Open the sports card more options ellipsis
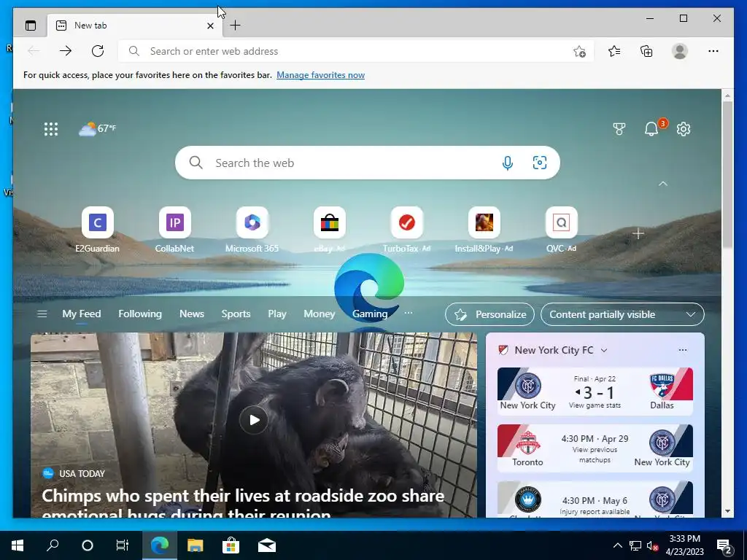Viewport: 747px width, 560px height. pyautogui.click(x=683, y=350)
